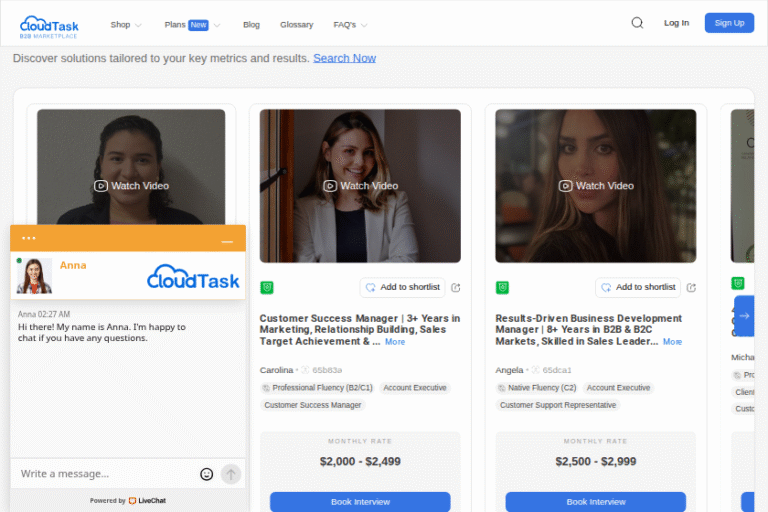This screenshot has width=768, height=512.
Task: Minimize the LiveChat window
Action: (x=227, y=241)
